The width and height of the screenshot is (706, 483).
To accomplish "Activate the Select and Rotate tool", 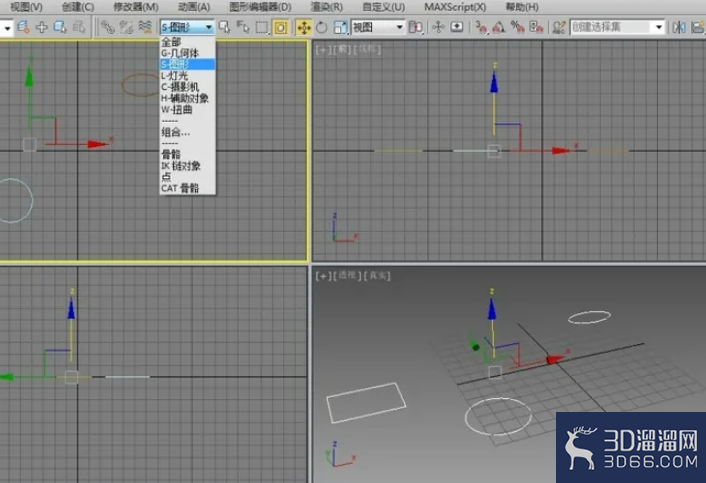I will tap(321, 27).
